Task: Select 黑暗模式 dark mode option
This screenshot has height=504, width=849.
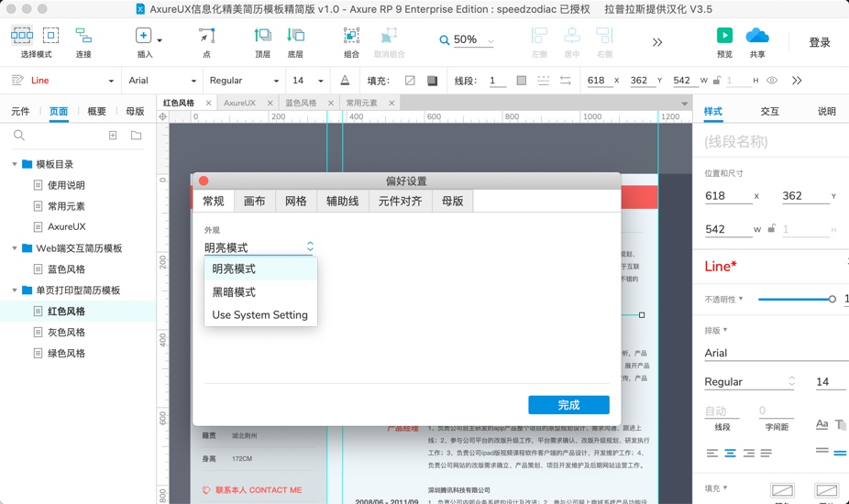Action: (x=260, y=292)
